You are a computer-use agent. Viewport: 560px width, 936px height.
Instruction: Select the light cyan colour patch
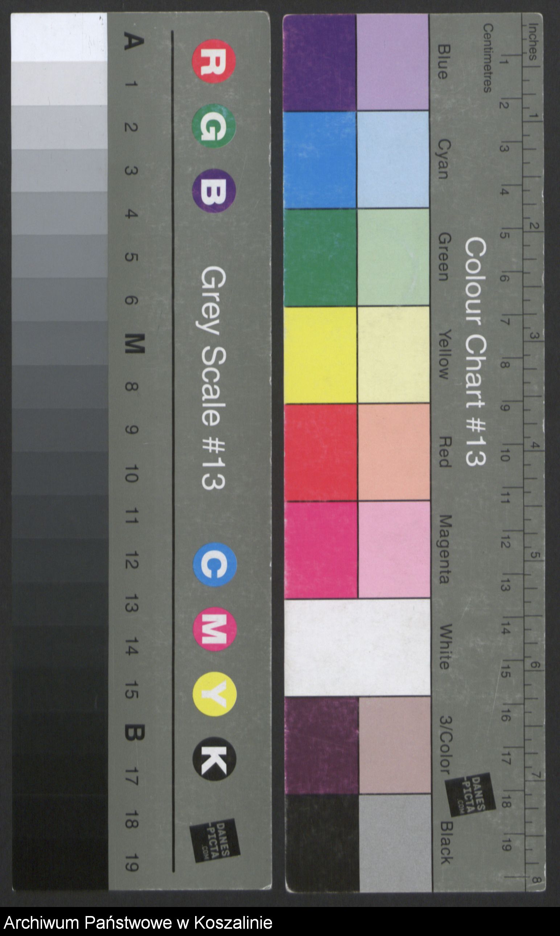click(x=393, y=160)
